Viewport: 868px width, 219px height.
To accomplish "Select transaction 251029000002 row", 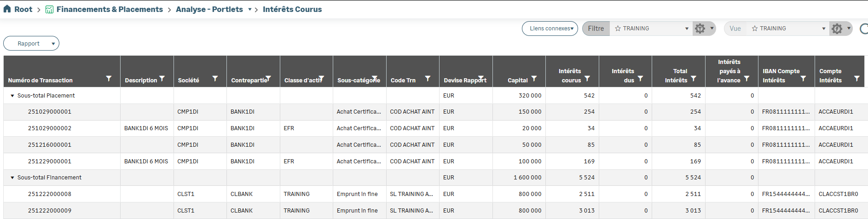I will pyautogui.click(x=50, y=128).
